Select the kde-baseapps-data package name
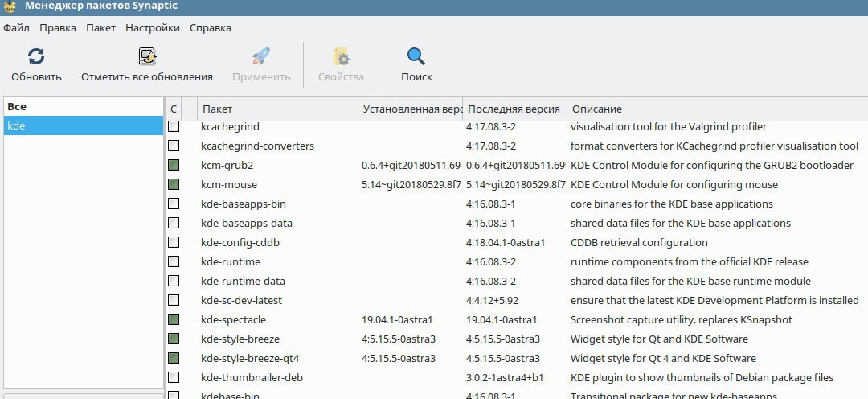 (247, 224)
